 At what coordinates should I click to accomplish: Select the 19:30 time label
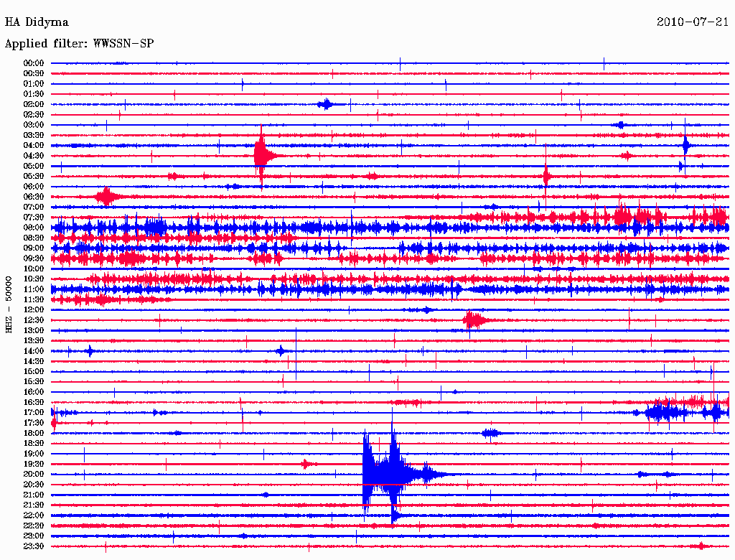coord(33,465)
